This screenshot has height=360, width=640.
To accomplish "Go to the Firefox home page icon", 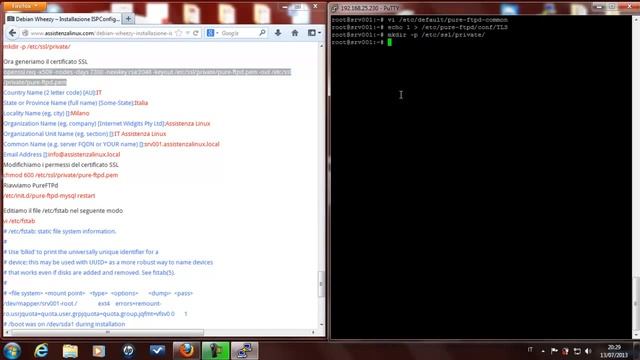I will tap(295, 33).
